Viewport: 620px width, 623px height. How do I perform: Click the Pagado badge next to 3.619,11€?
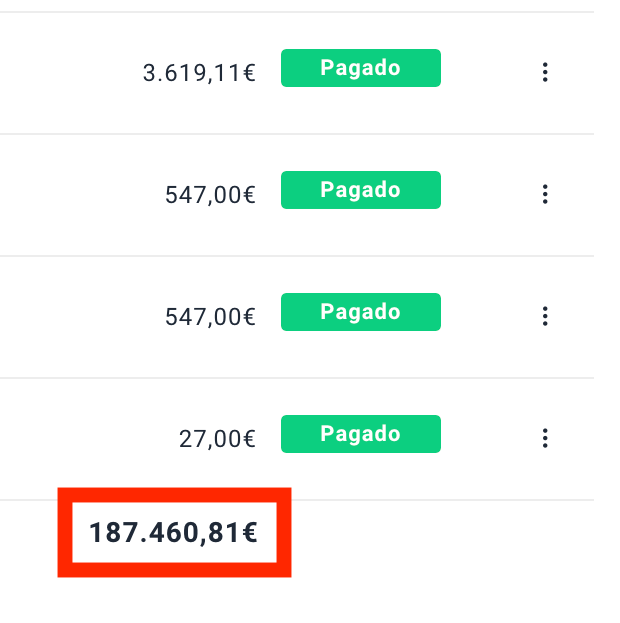(x=360, y=69)
